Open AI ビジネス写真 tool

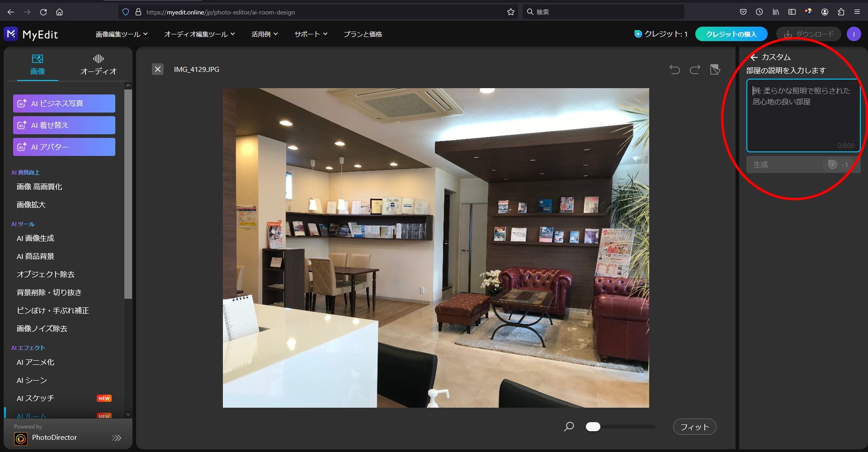[x=64, y=104]
